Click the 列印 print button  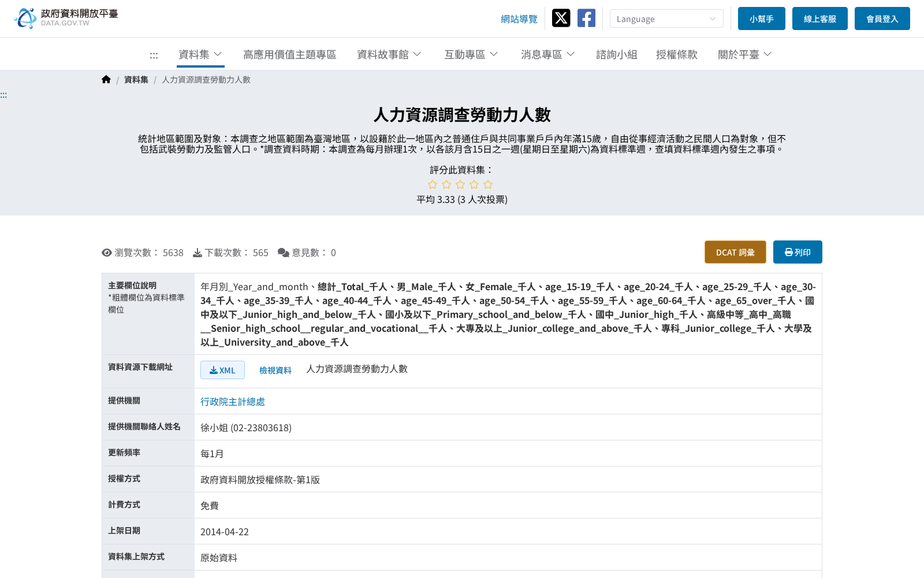(798, 252)
